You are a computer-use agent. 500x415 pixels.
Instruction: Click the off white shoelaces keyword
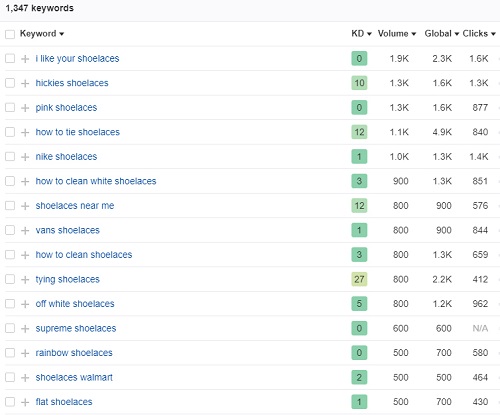75,304
